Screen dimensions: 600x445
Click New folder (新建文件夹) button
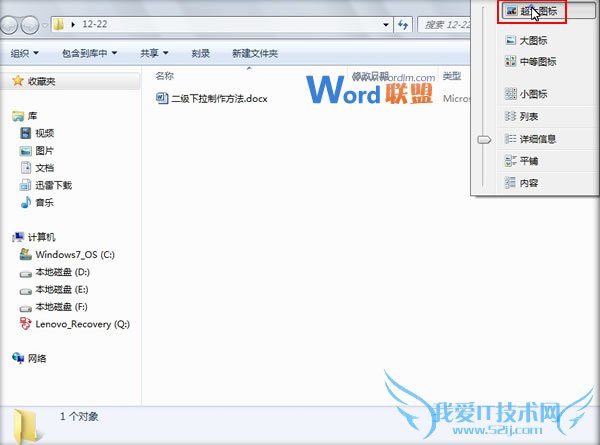point(255,53)
